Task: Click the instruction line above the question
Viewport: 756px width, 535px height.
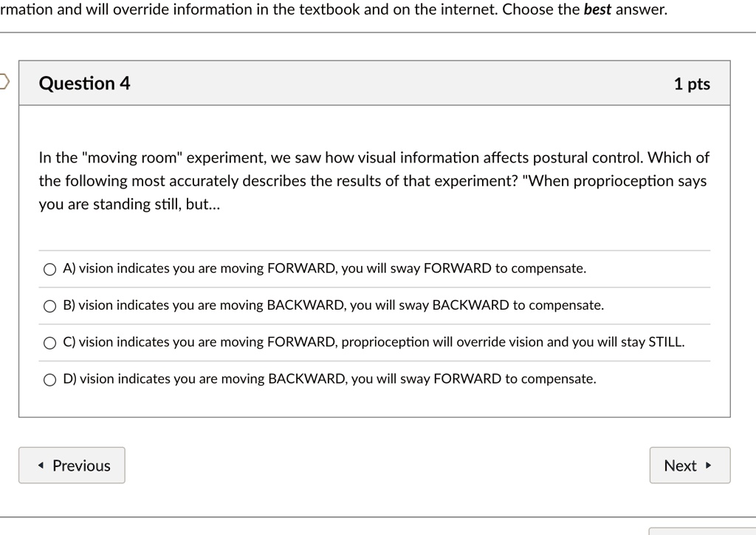Action: 334,9
